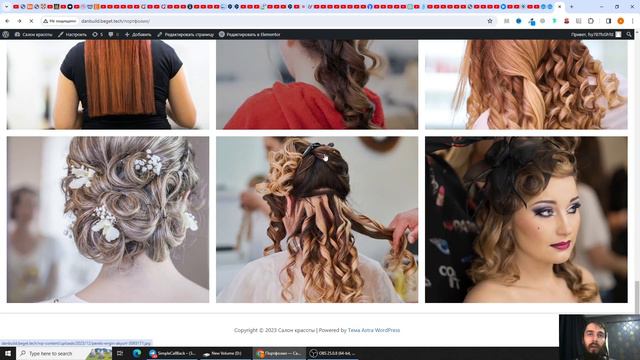Go back with the browser back arrow
The image size is (640, 360).
7,21
